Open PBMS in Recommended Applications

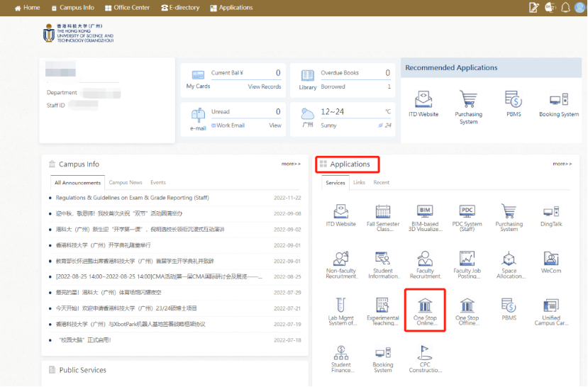[x=514, y=103]
